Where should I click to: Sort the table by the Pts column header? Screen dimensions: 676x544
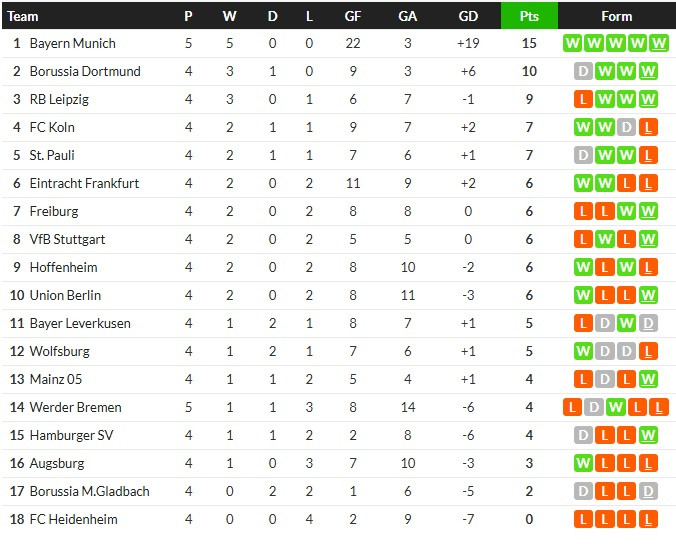click(529, 16)
